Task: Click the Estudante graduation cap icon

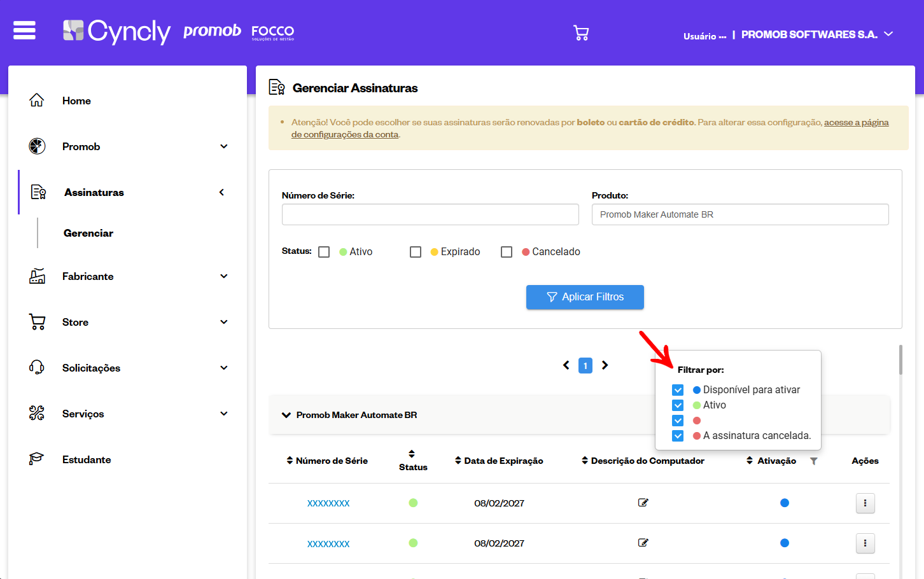Action: click(37, 459)
